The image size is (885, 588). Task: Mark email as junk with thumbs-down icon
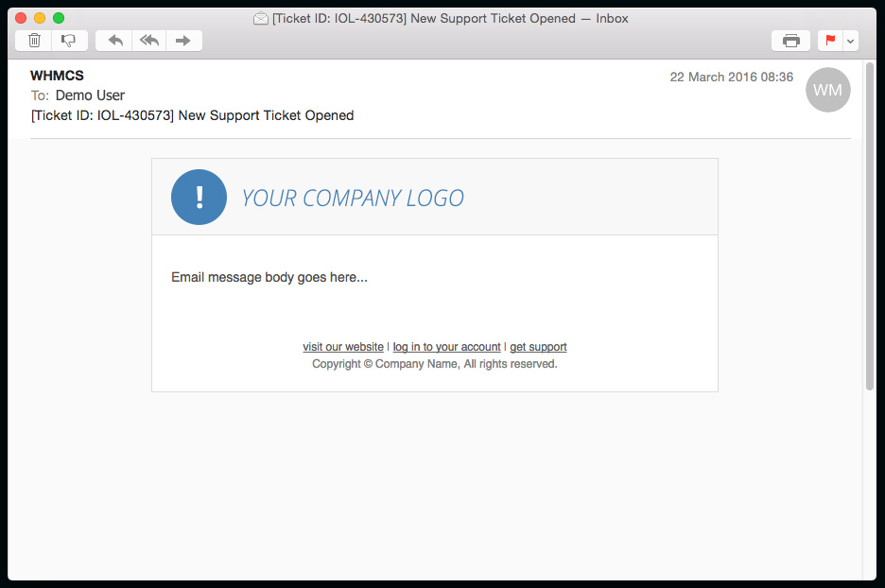[69, 41]
